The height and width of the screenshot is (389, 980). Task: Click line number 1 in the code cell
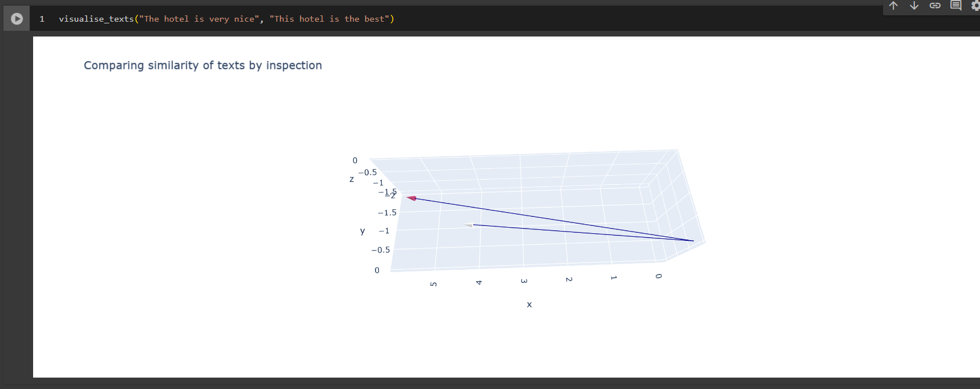42,19
